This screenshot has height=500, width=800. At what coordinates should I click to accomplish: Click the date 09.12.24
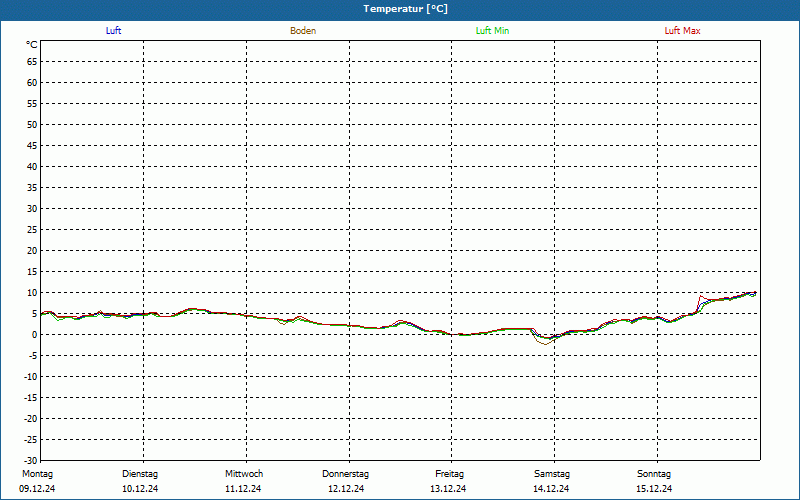point(37,489)
